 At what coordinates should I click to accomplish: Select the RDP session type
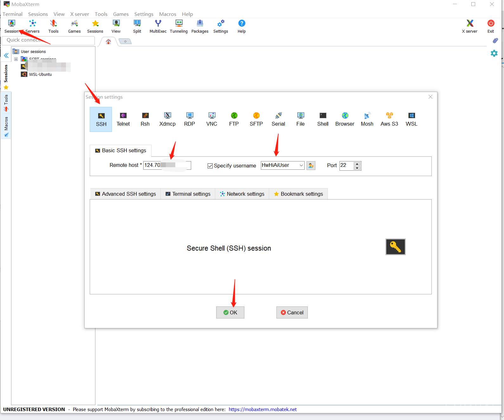190,119
